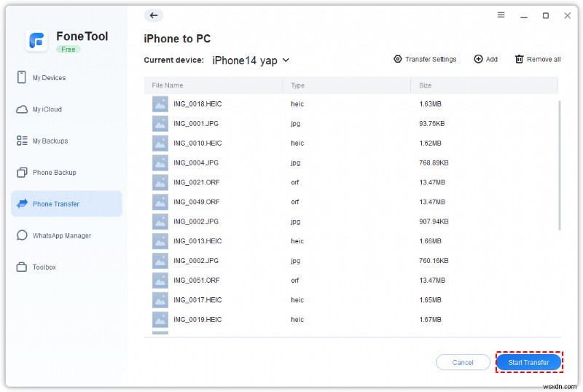Click Add to add files
The height and width of the screenshot is (392, 583).
(485, 59)
